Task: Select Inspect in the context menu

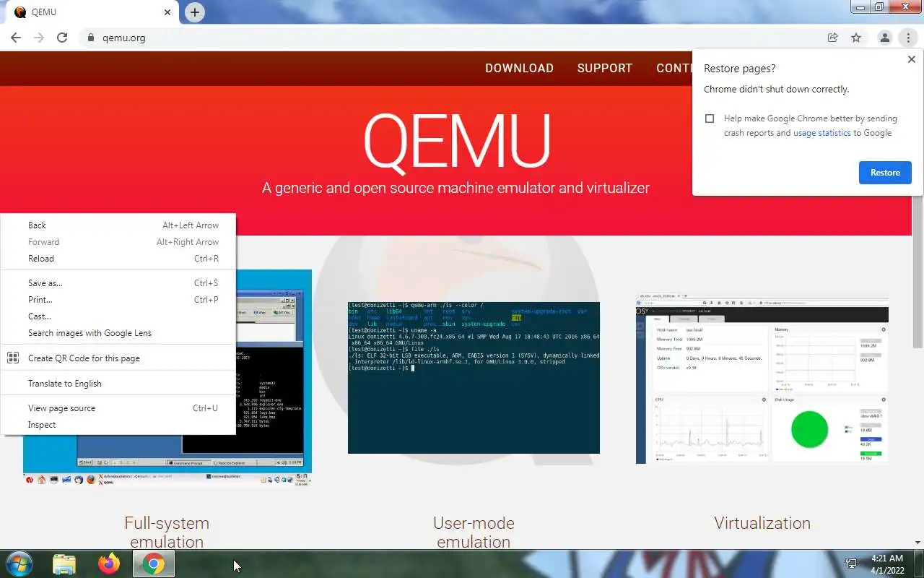Action: pos(118,425)
